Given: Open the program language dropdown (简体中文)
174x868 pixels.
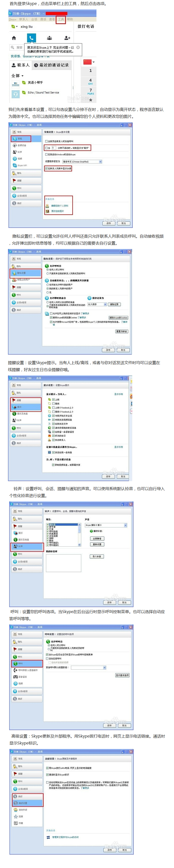Looking at the screenshot, I should coord(82,162).
